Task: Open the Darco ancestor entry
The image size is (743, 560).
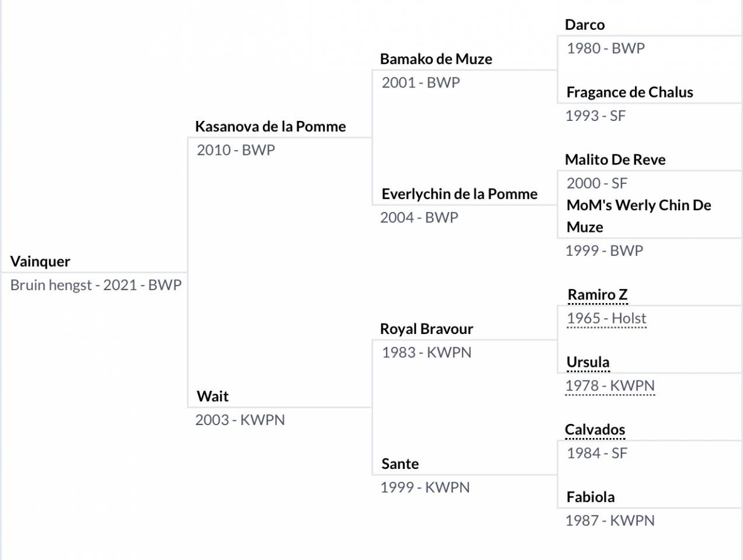Action: click(x=585, y=25)
